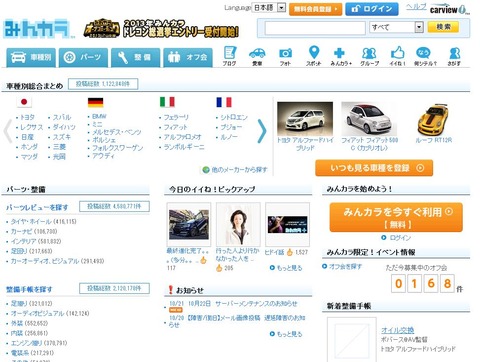Open the イイね! thumbs-up icon
This screenshot has height=362, width=480.
(397, 56)
